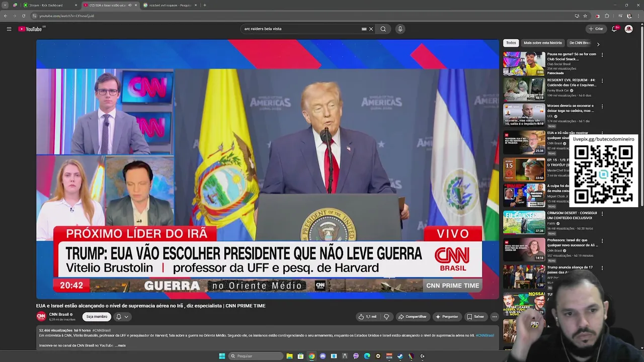The width and height of the screenshot is (644, 362).
Task: Like the video (1,1 mil)
Action: coord(367,317)
